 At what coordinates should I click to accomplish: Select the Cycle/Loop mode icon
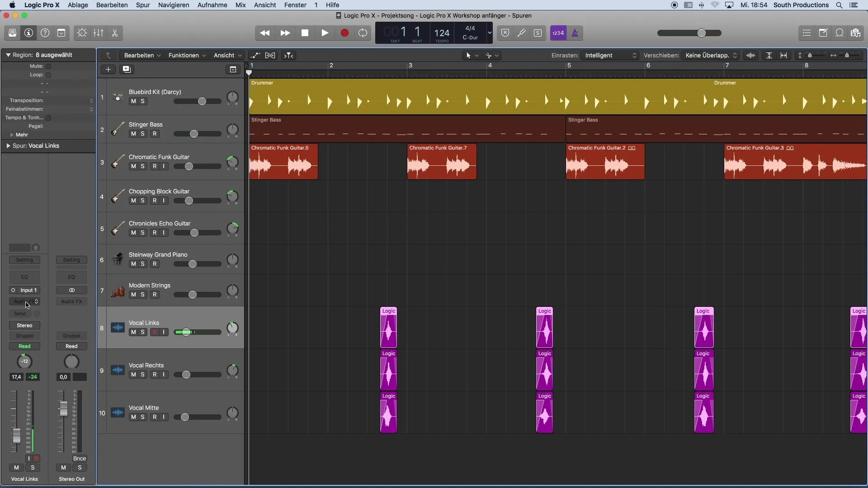tap(363, 33)
